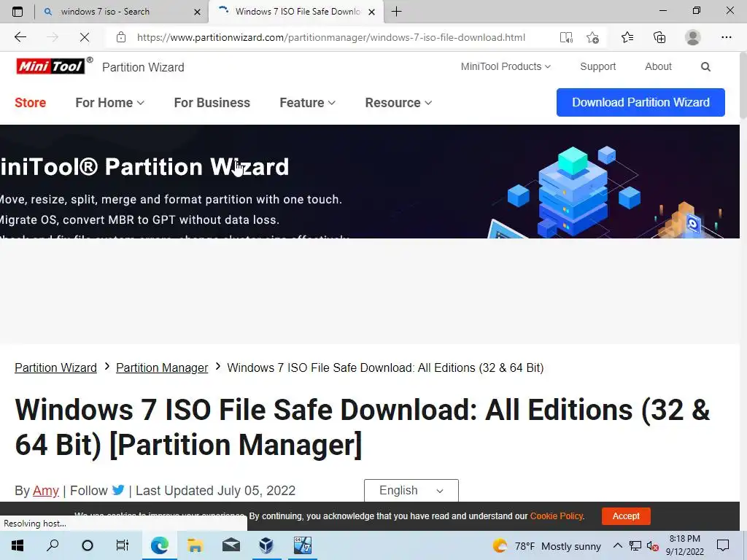
Task: Open the Read aloud / immersive reader icon
Action: tap(566, 37)
